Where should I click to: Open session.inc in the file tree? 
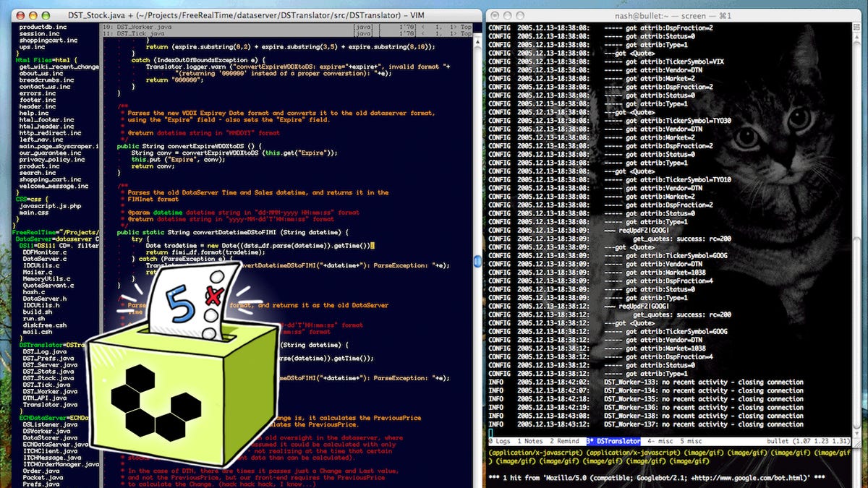coord(41,33)
